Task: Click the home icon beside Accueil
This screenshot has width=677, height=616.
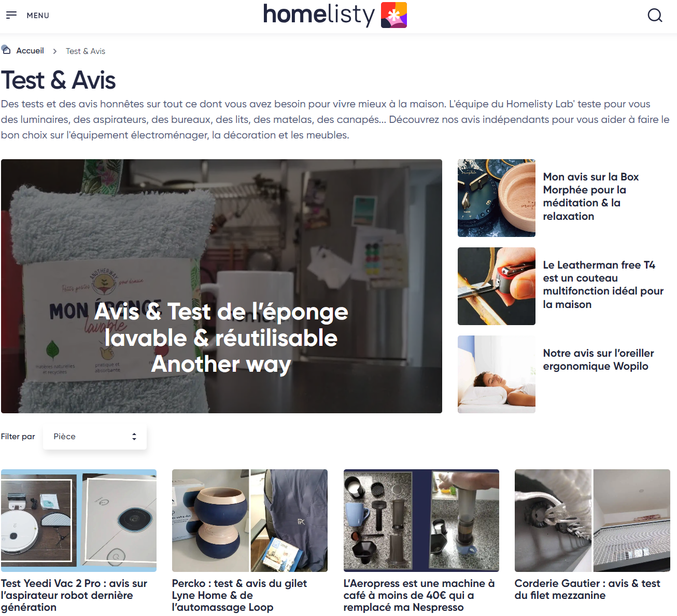Action: click(x=6, y=50)
